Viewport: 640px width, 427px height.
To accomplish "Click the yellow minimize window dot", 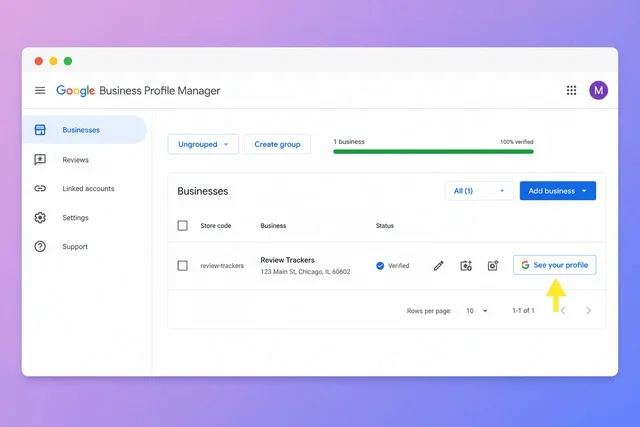I will [x=53, y=61].
